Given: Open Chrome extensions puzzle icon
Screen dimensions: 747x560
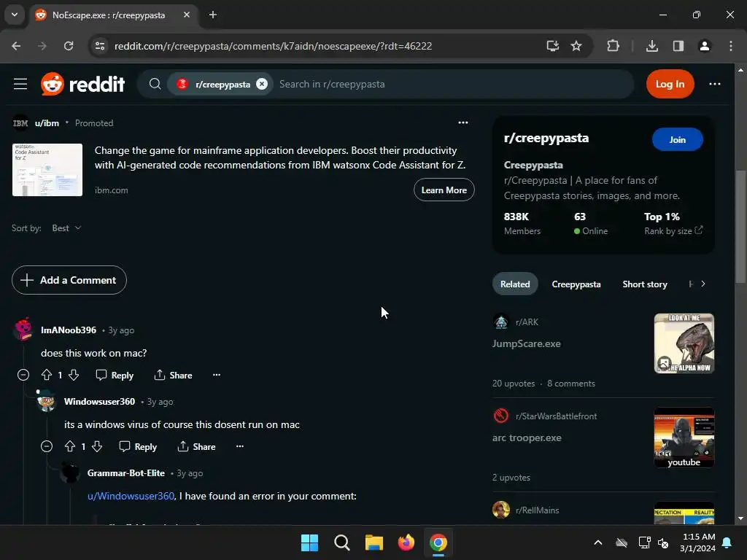Looking at the screenshot, I should pos(613,46).
